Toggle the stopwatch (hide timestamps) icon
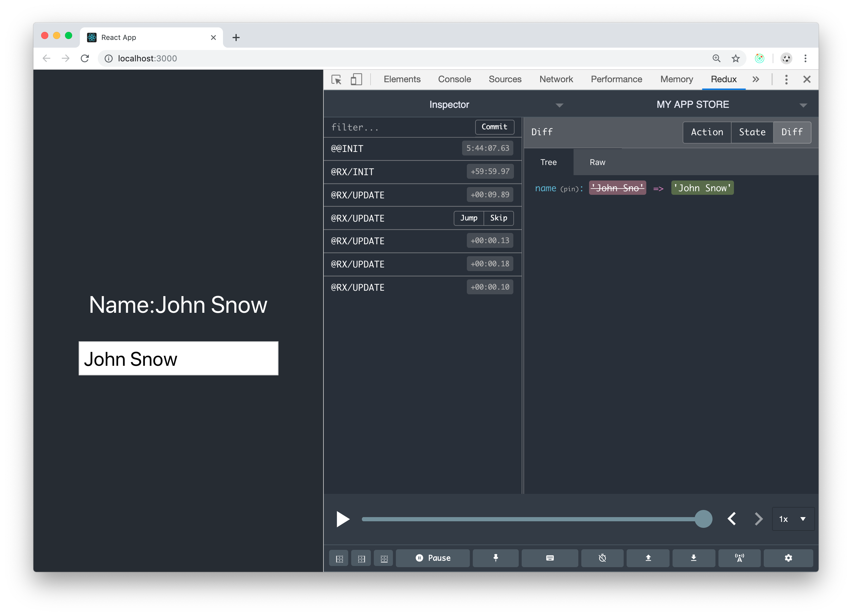The image size is (852, 616). coord(602,558)
